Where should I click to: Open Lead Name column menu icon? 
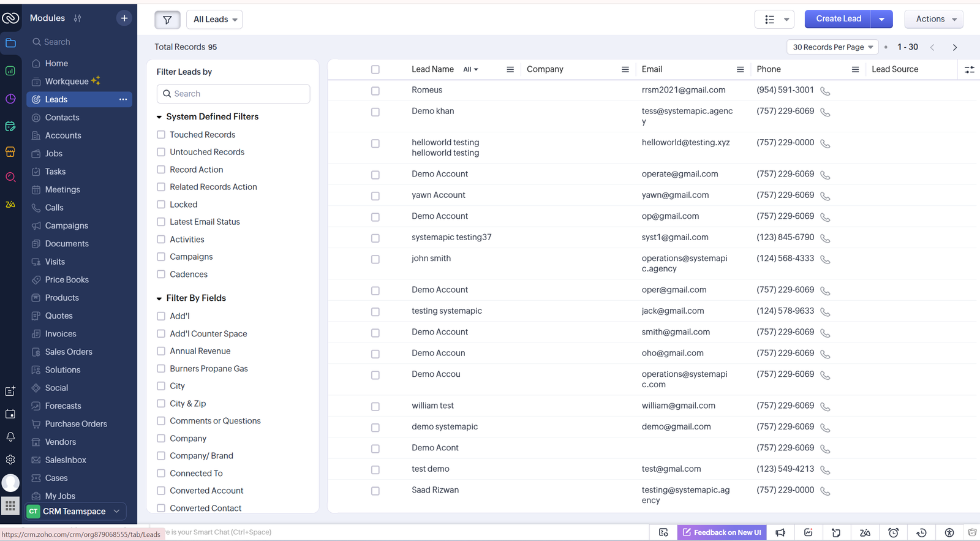(510, 70)
